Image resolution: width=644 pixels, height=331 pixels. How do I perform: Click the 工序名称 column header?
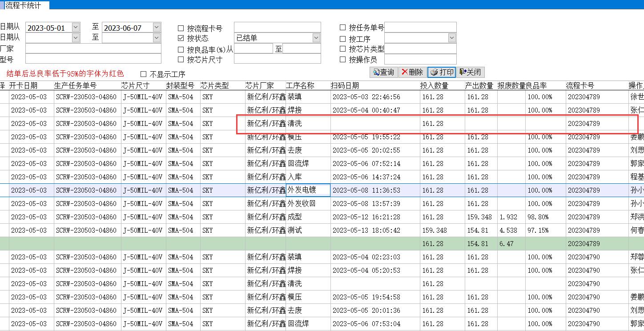(x=300, y=85)
